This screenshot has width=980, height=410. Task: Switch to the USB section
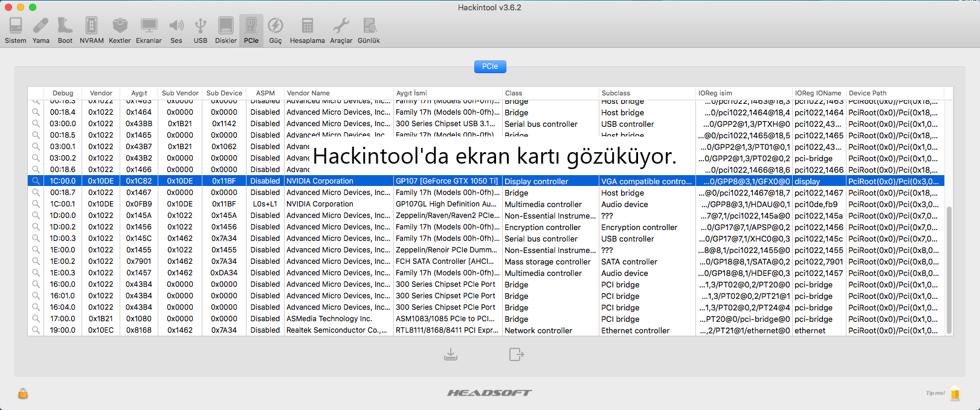pyautogui.click(x=201, y=30)
